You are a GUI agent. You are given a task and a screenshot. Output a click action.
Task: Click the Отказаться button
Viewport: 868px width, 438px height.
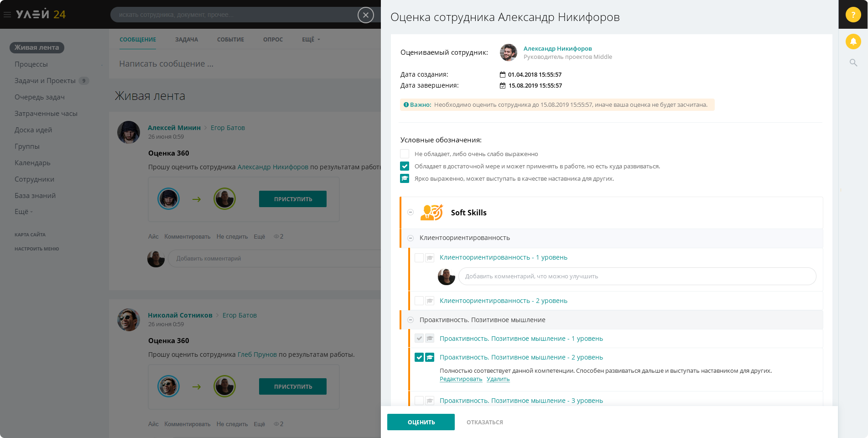[x=484, y=422]
